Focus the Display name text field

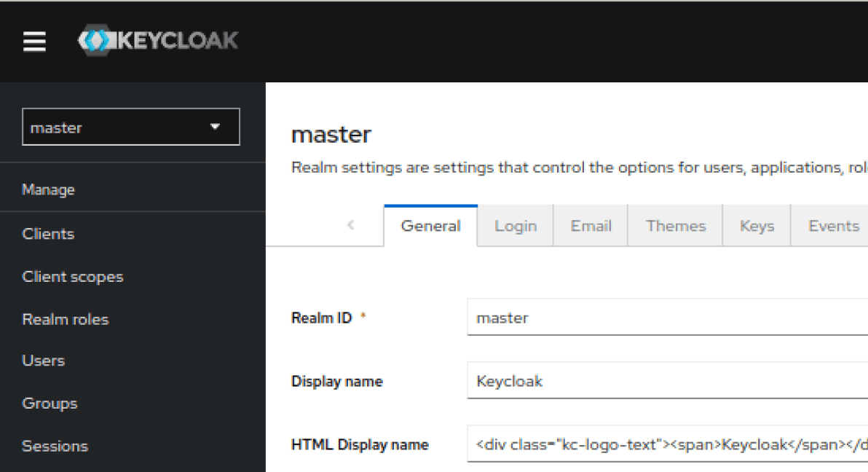[x=666, y=382]
